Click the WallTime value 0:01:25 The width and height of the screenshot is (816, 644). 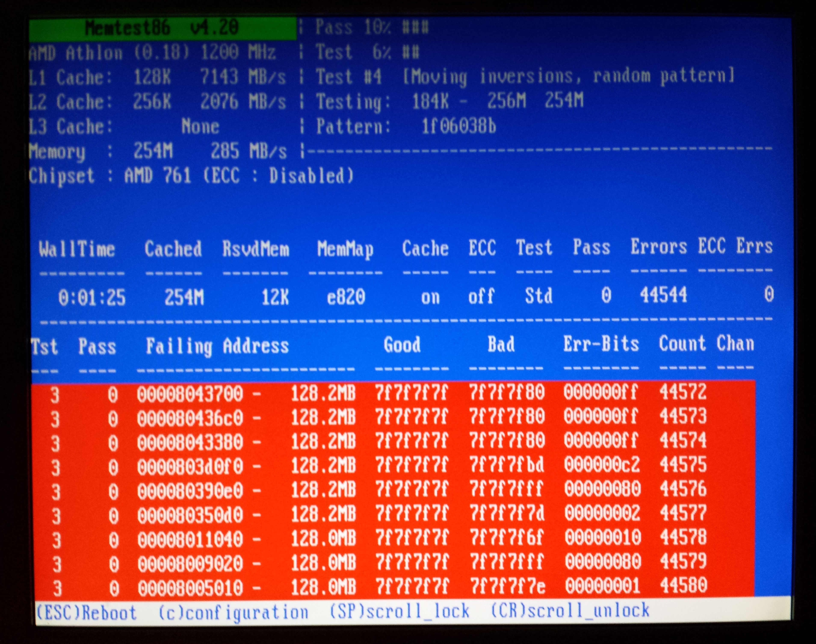point(92,298)
